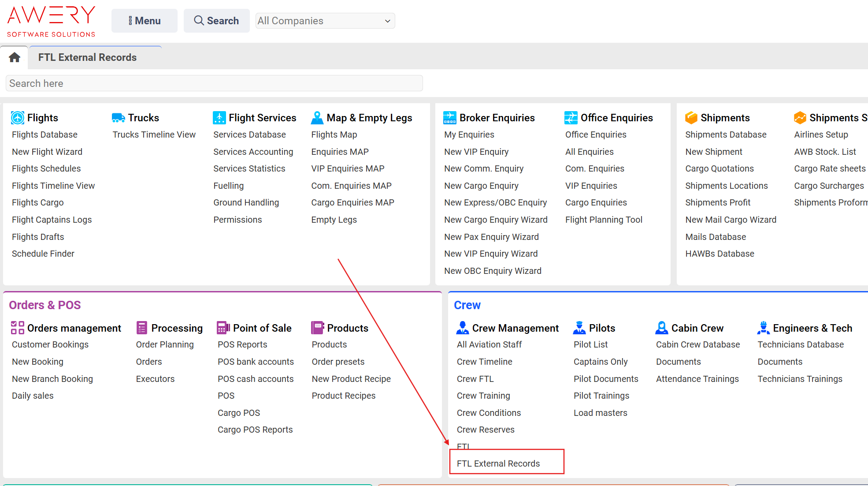Open FTL External Records link

tap(498, 464)
